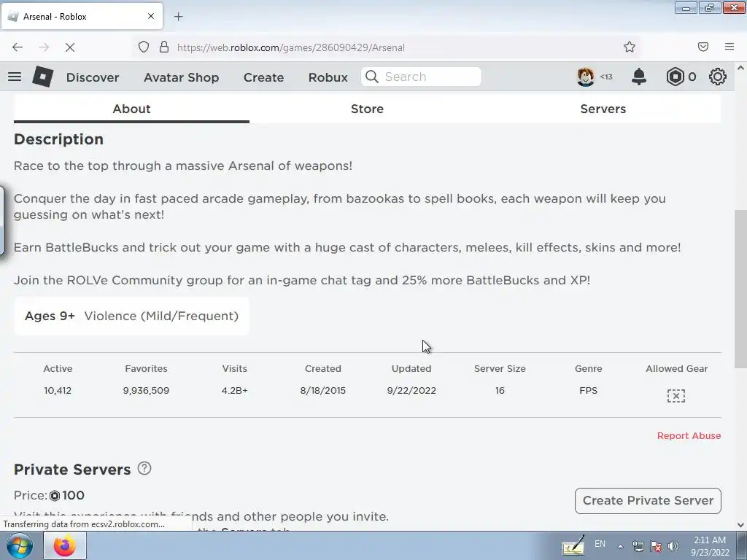Image resolution: width=747 pixels, height=560 pixels.
Task: Click the network tray icon
Action: [638, 545]
